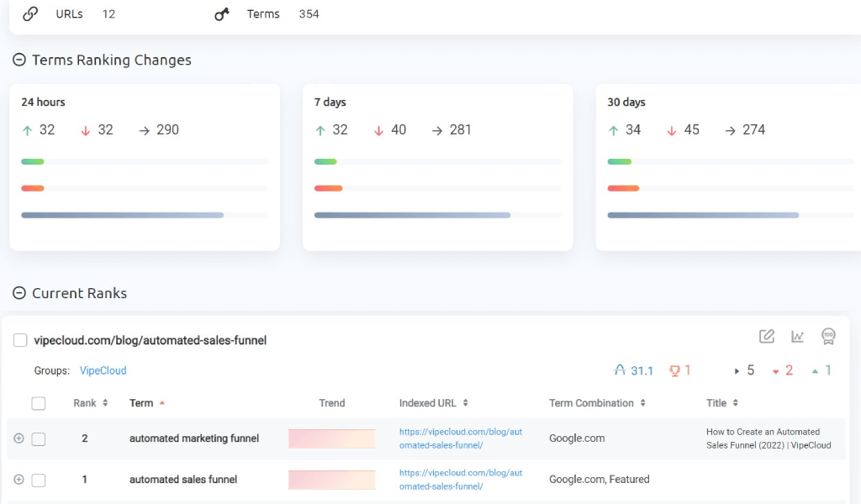Sort by the Title column
The image size is (861, 504).
[722, 403]
